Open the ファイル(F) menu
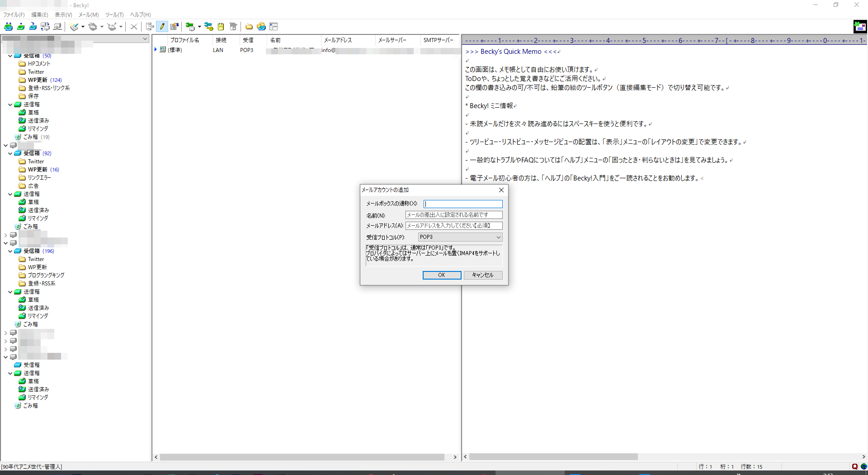 pyautogui.click(x=14, y=15)
